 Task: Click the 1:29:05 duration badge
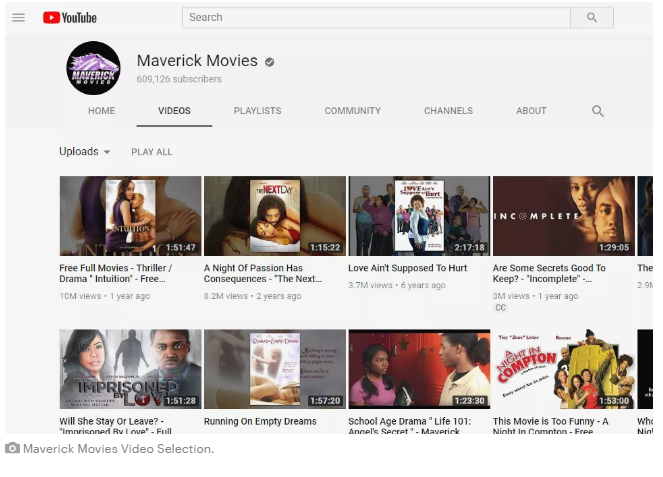(x=614, y=247)
